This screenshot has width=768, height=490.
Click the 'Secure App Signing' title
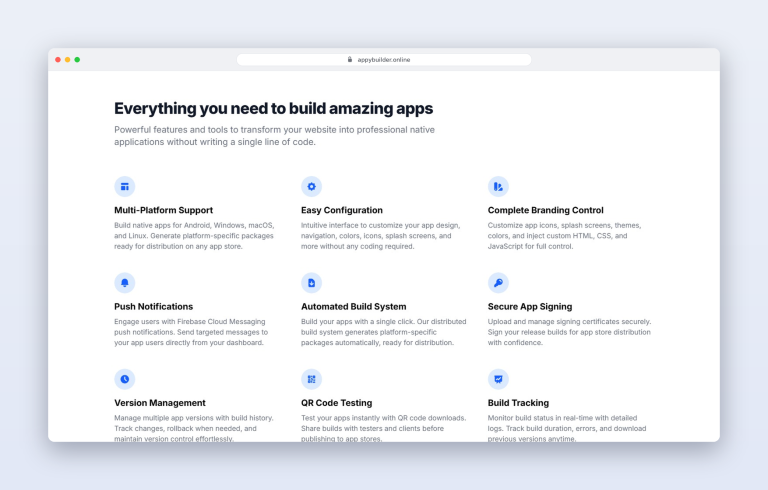(530, 306)
